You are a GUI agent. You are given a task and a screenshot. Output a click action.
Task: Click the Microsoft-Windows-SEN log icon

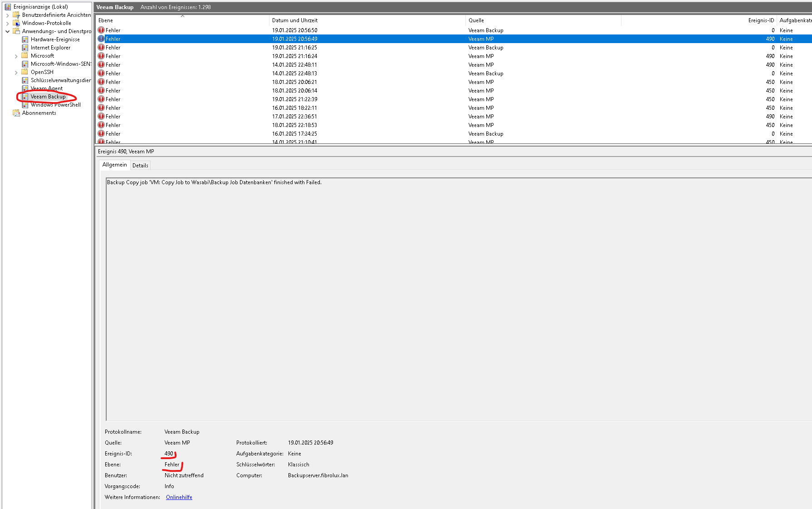pyautogui.click(x=25, y=64)
